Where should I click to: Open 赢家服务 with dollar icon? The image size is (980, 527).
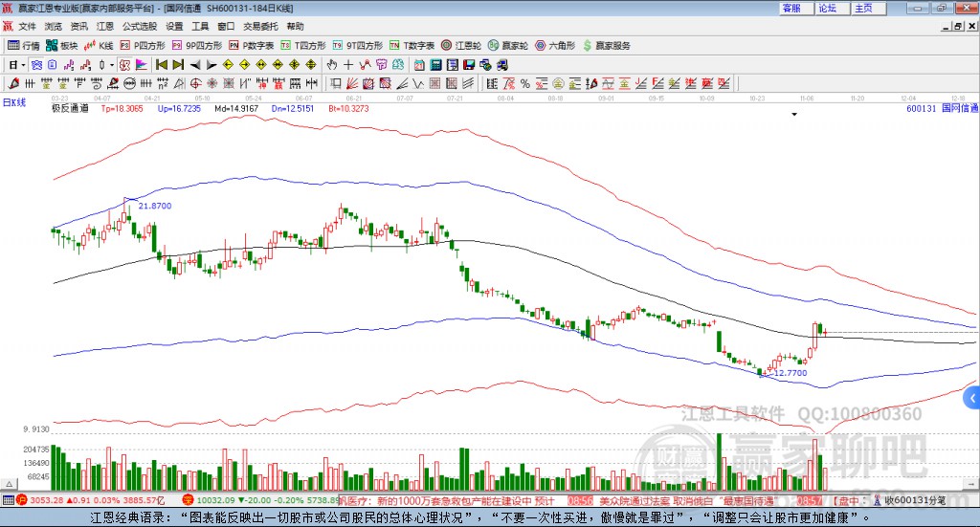607,46
